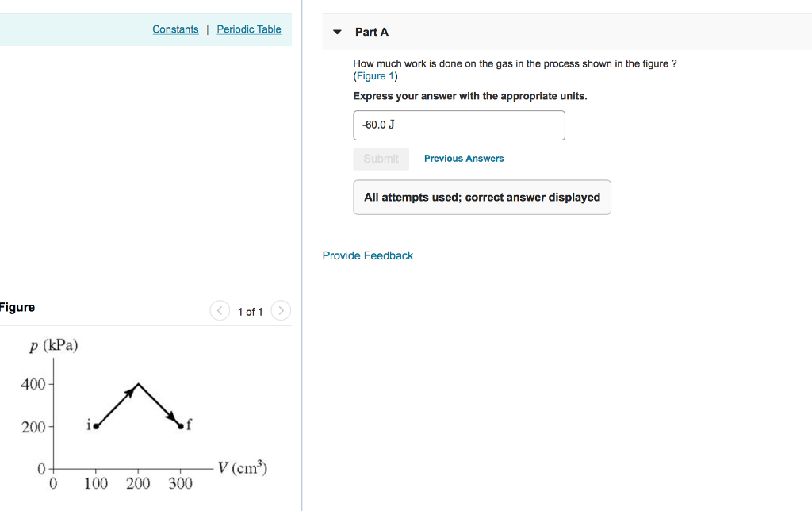Click Provide Feedback
The width and height of the screenshot is (812, 511).
coord(367,255)
